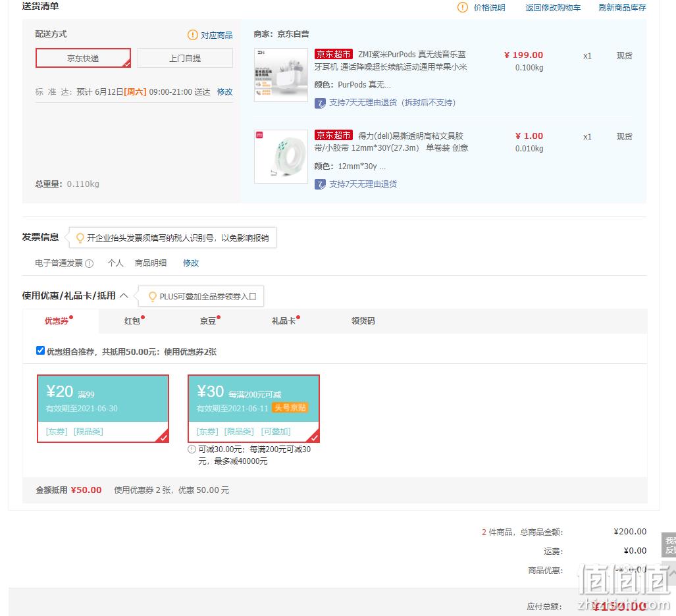Switch to the 礼品卡 tab
This screenshot has width=676, height=616.
point(284,321)
